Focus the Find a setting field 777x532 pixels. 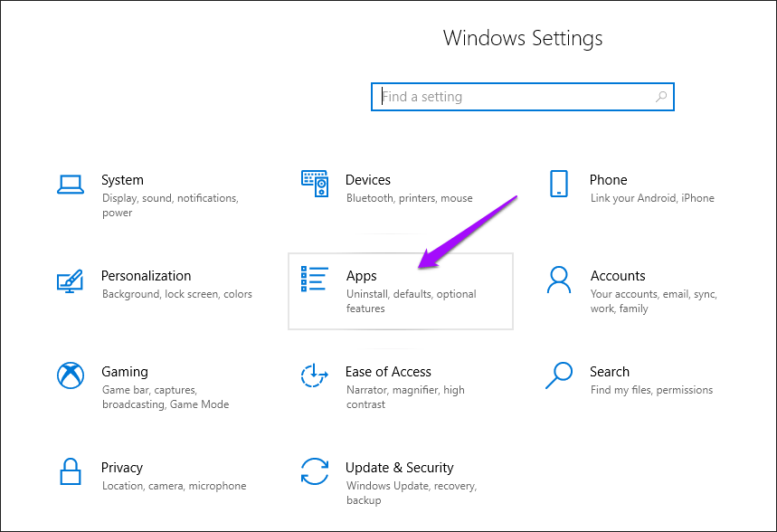[523, 97]
